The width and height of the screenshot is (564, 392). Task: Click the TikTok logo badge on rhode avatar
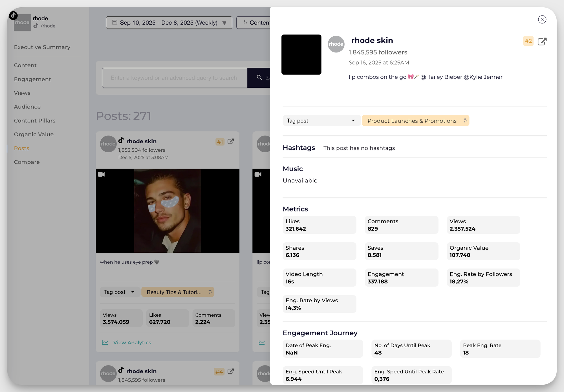(x=13, y=16)
